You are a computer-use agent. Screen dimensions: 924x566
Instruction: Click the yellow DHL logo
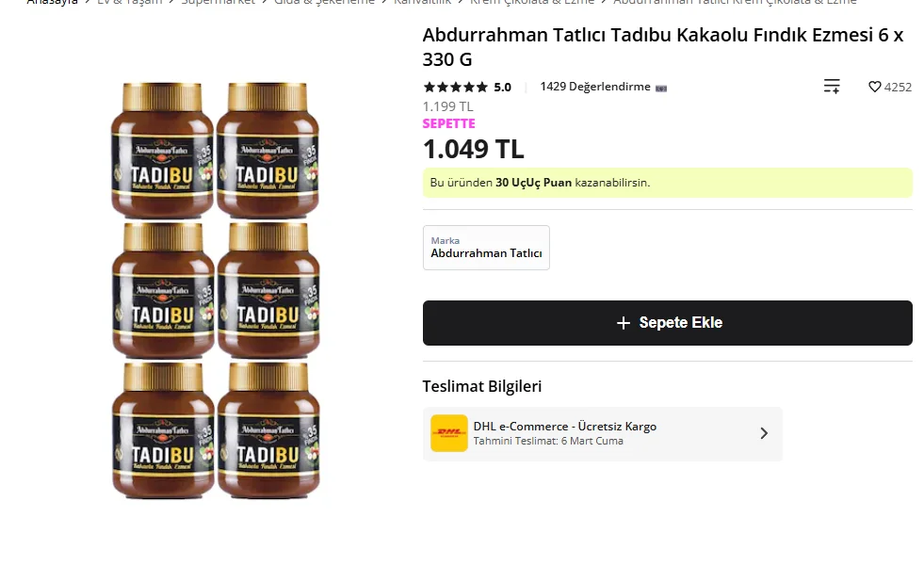449,433
